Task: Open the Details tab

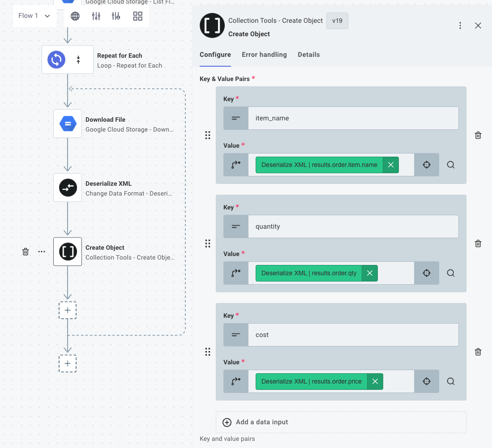Action: pos(308,55)
